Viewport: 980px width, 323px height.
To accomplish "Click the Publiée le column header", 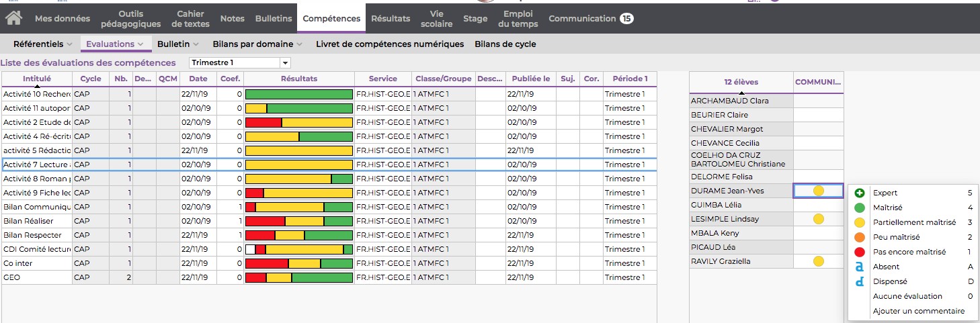I will coord(530,79).
